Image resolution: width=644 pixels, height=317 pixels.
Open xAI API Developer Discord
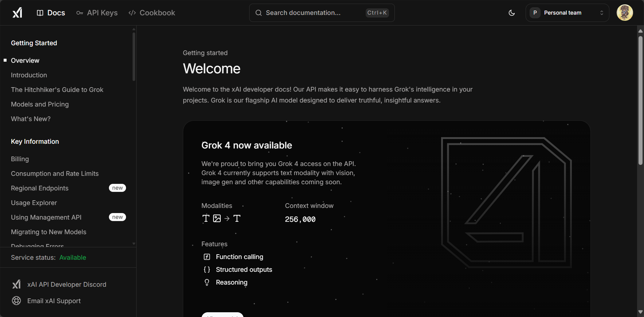click(67, 285)
